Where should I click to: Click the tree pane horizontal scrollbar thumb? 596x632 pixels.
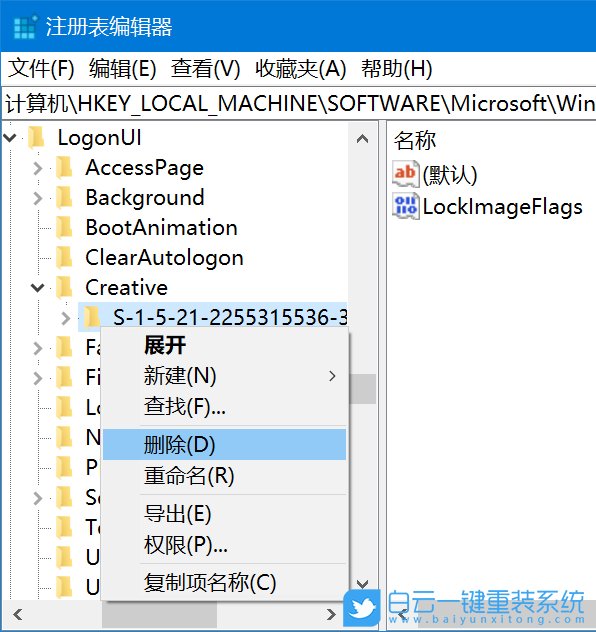[x=159, y=615]
